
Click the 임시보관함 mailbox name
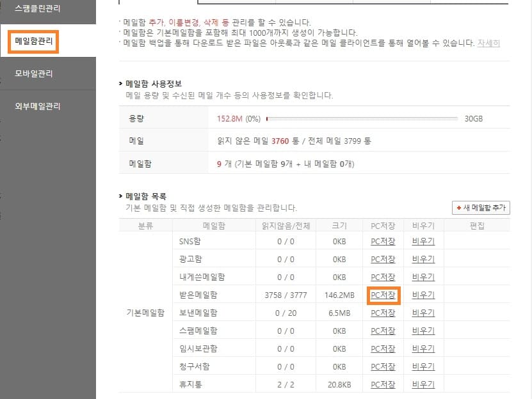(x=198, y=349)
